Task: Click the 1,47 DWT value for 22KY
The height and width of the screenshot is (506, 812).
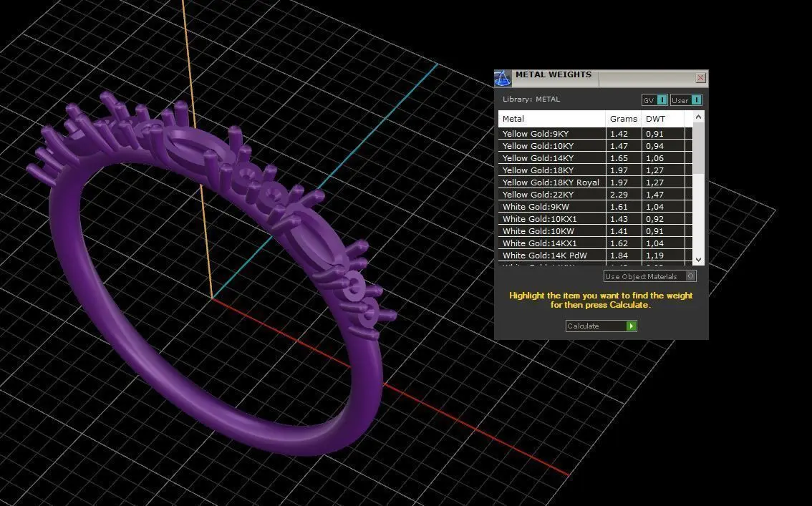Action: point(654,195)
